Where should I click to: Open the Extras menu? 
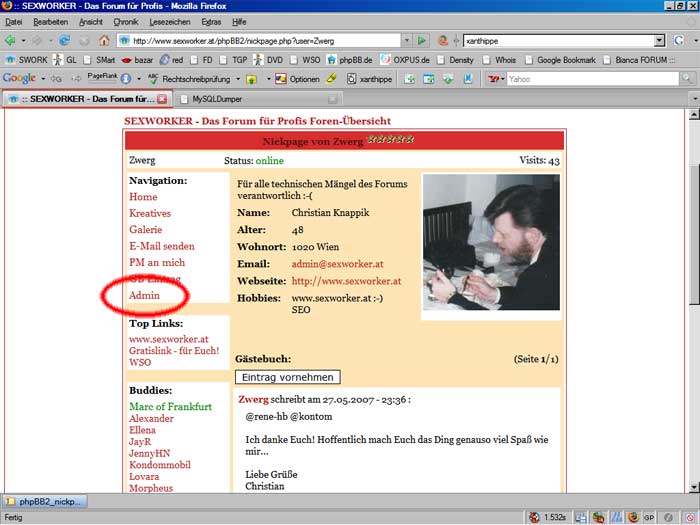211,22
